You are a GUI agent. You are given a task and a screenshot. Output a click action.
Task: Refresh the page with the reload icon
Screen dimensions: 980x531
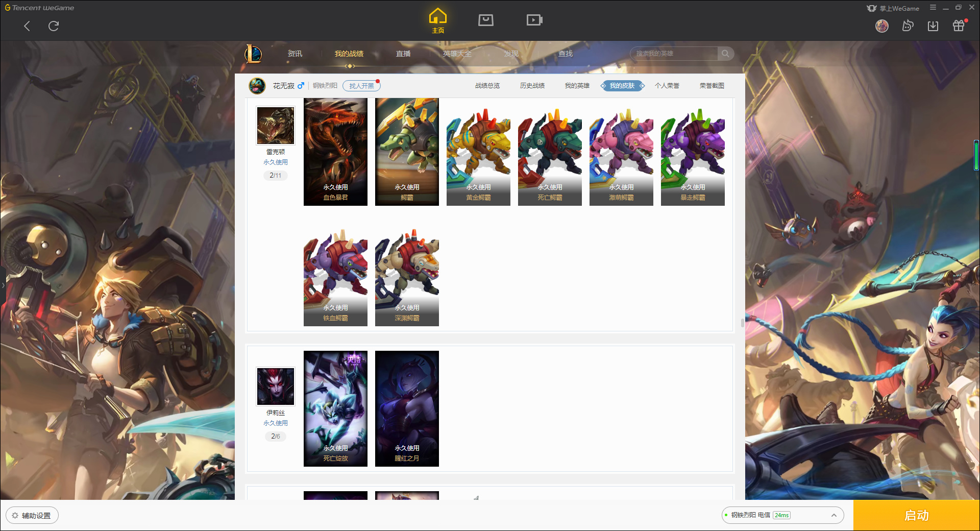pos(54,26)
